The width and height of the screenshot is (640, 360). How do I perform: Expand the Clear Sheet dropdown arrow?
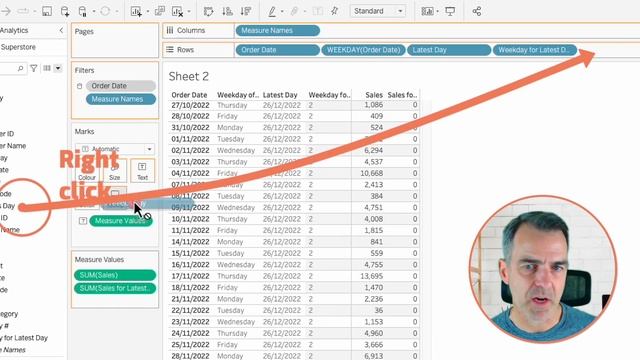[x=189, y=11]
